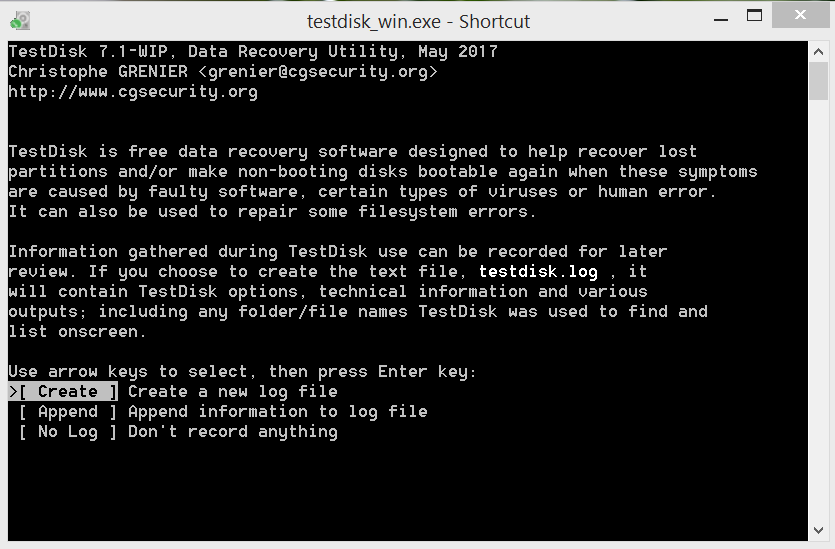Image resolution: width=835 pixels, height=549 pixels.
Task: Click the bold testdisk.log filename
Action: coord(538,272)
